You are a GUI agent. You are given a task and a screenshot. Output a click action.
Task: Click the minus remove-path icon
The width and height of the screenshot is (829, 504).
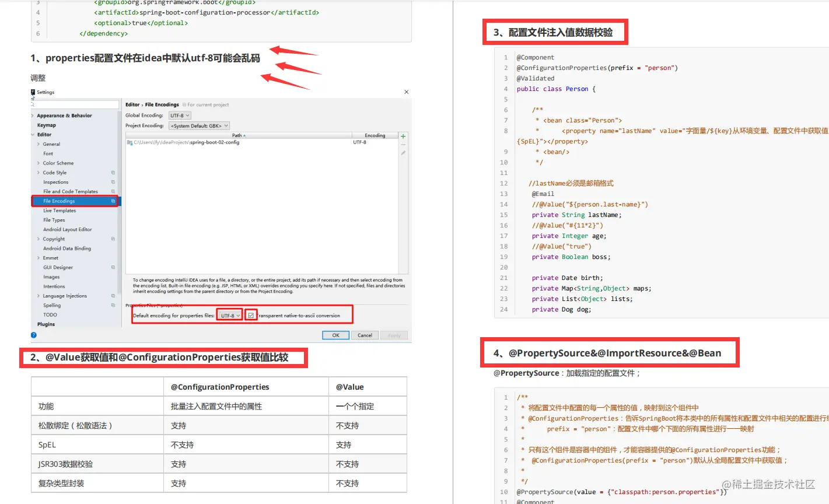(x=403, y=144)
